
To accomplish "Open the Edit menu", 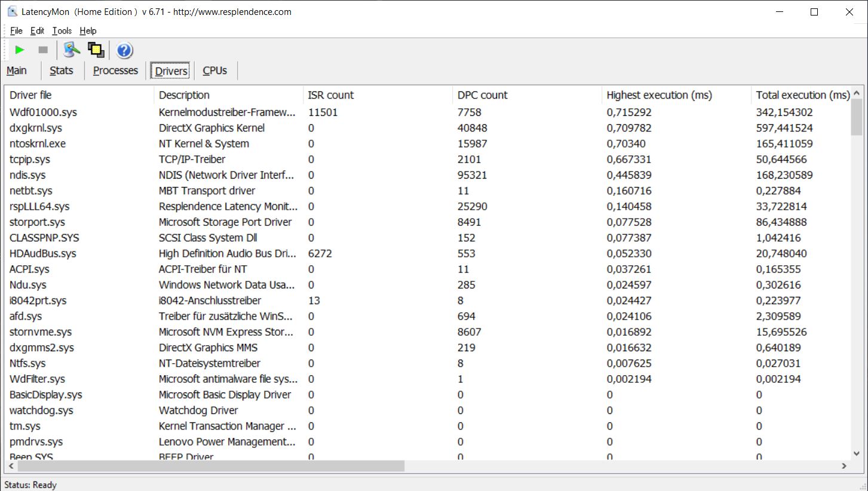I will (37, 30).
